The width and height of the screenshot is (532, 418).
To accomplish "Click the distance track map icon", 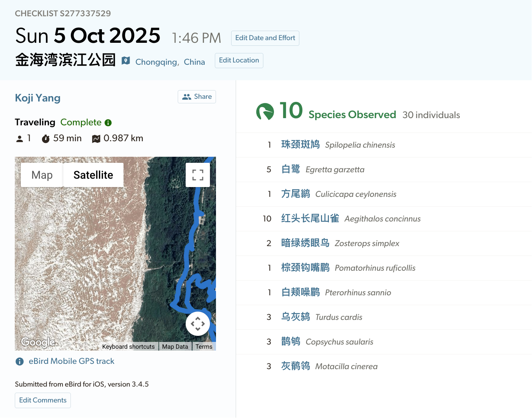I will coord(96,139).
